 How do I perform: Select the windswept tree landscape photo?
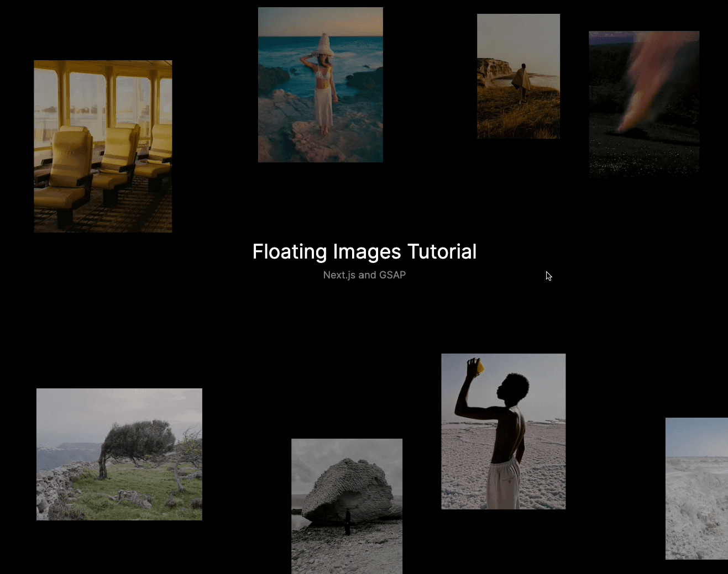tap(119, 454)
